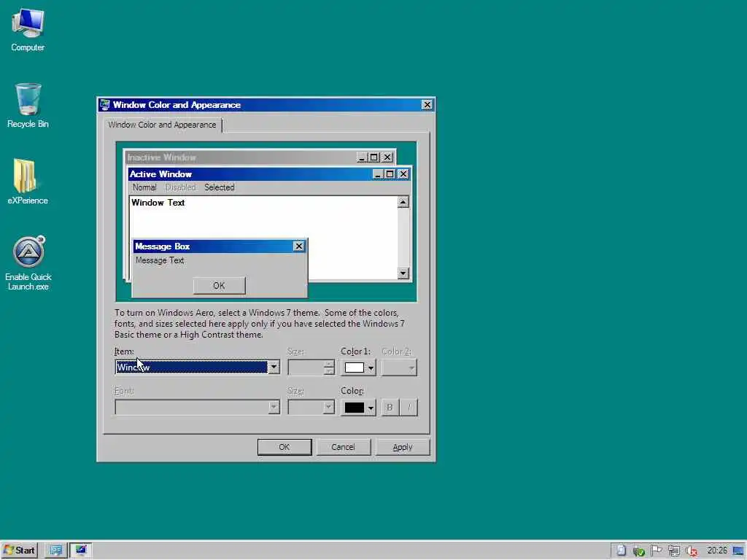The width and height of the screenshot is (747, 560).
Task: Click the Windows Aero instruction paragraph
Action: (260, 324)
